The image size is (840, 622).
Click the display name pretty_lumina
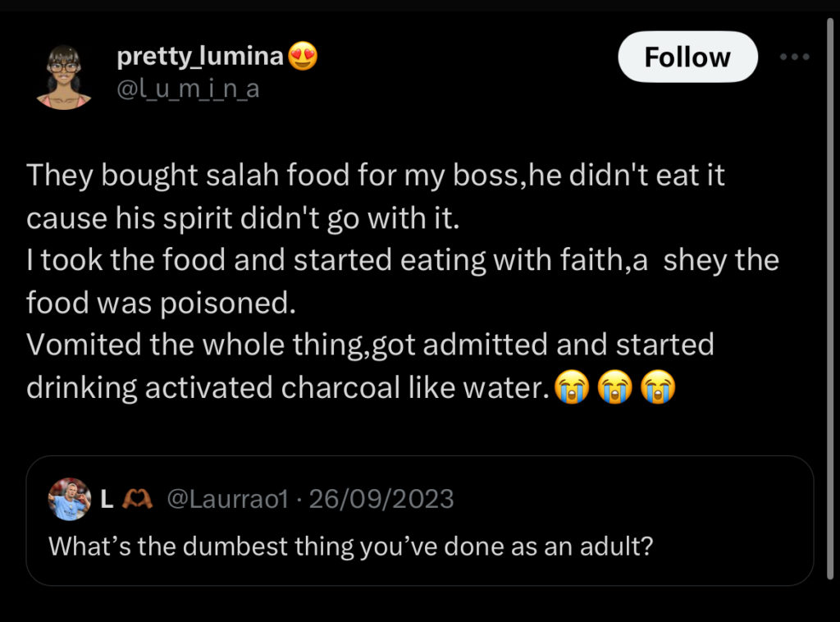click(x=200, y=56)
